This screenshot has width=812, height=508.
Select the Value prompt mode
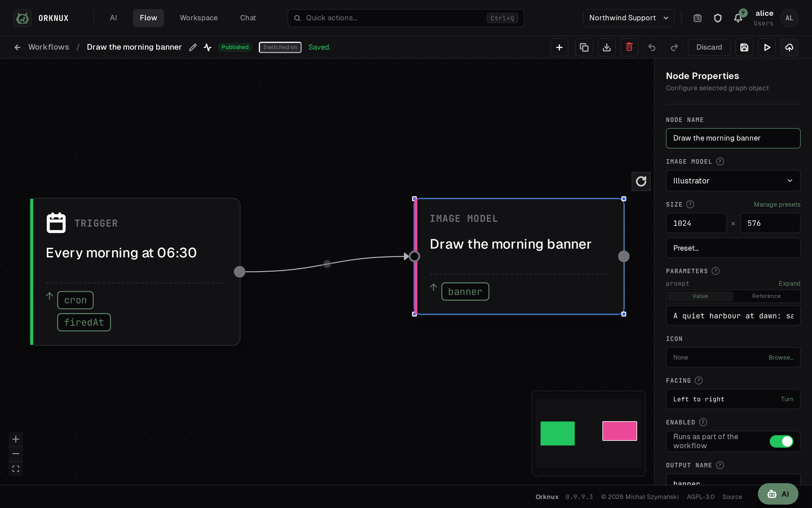click(x=700, y=296)
